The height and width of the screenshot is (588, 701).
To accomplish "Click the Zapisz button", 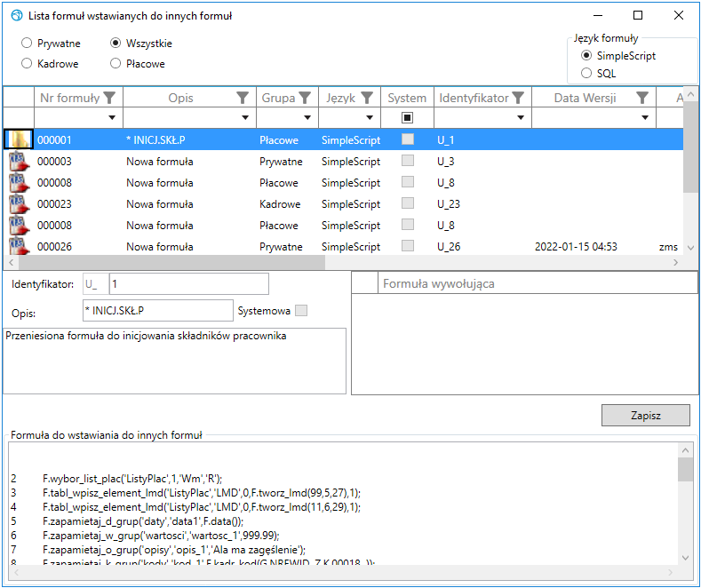I will click(646, 416).
